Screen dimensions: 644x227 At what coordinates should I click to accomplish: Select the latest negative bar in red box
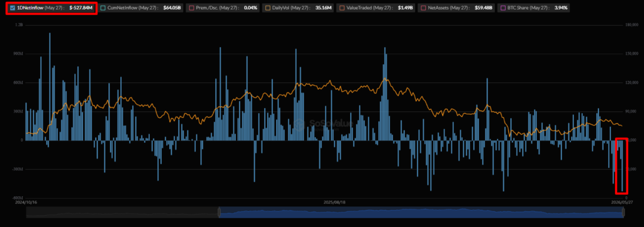pyautogui.click(x=622, y=166)
